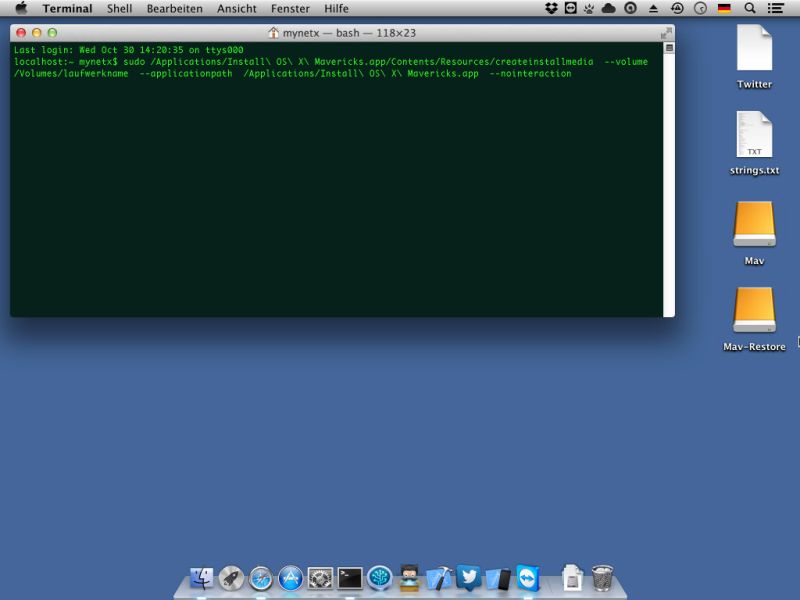Open the Bearbeiten menu
The width and height of the screenshot is (800, 600).
(x=174, y=9)
